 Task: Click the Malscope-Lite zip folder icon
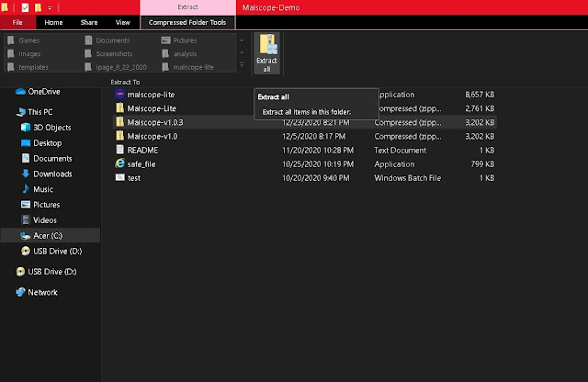(120, 108)
